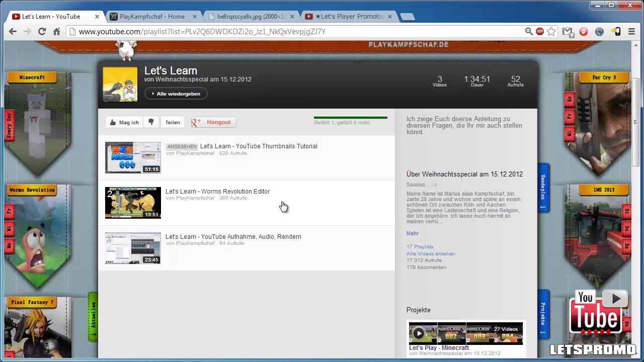
Task: Open the 17 Playlists link
Action: click(420, 247)
